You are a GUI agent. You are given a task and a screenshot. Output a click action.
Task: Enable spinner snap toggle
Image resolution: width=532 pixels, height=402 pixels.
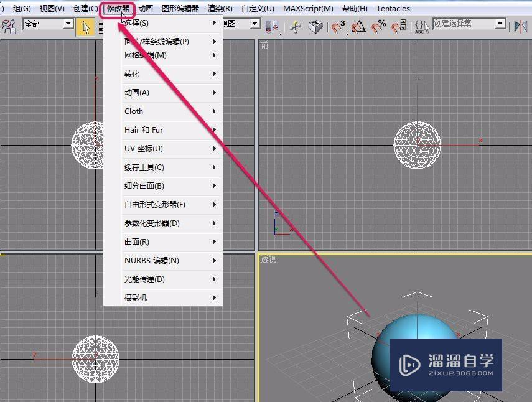[x=400, y=26]
